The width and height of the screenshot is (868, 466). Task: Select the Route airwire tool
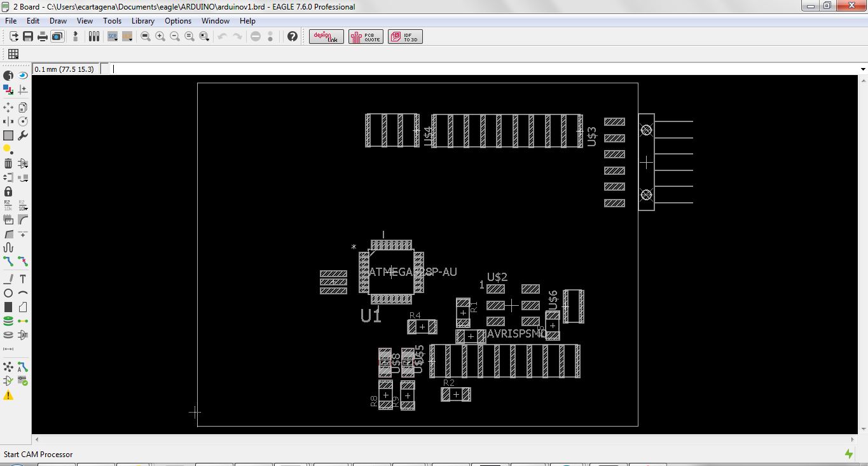tap(8, 261)
